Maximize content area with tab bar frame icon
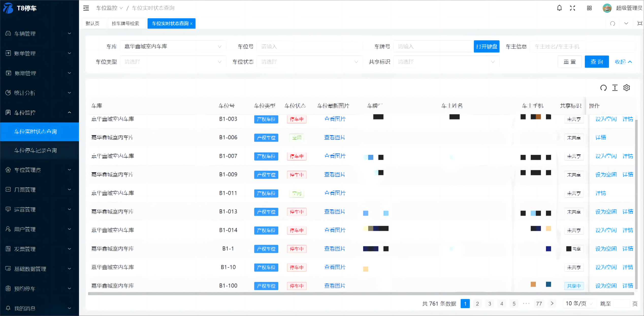 (640, 24)
